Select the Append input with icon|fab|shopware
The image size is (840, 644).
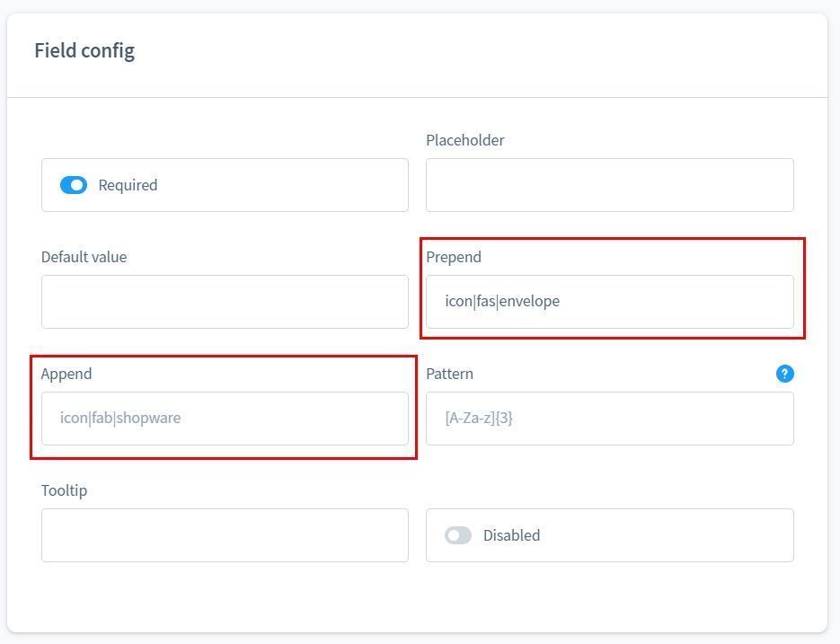pyautogui.click(x=225, y=419)
